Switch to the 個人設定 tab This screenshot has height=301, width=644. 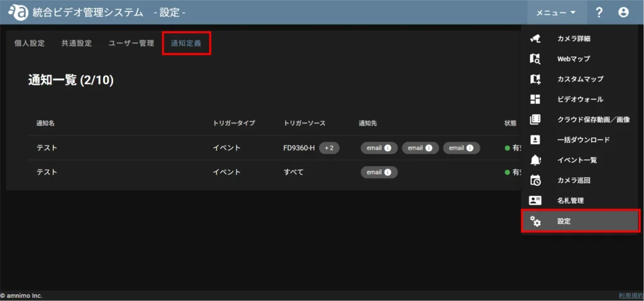click(30, 43)
